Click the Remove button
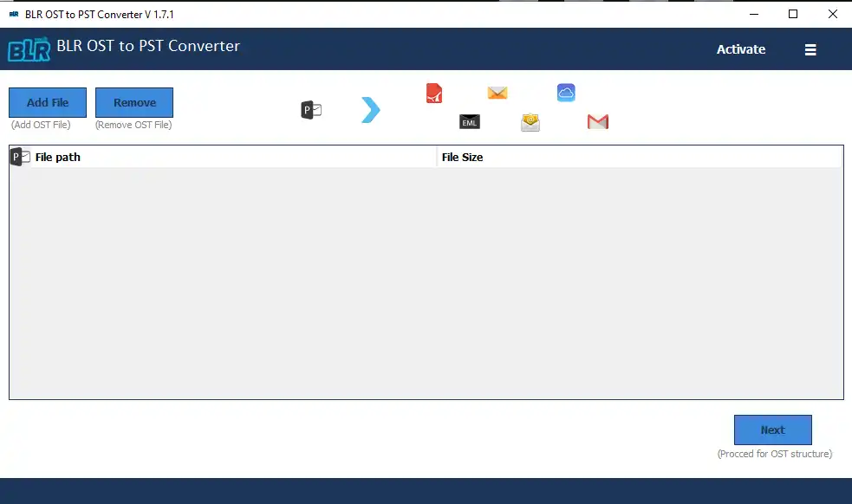 tap(133, 101)
